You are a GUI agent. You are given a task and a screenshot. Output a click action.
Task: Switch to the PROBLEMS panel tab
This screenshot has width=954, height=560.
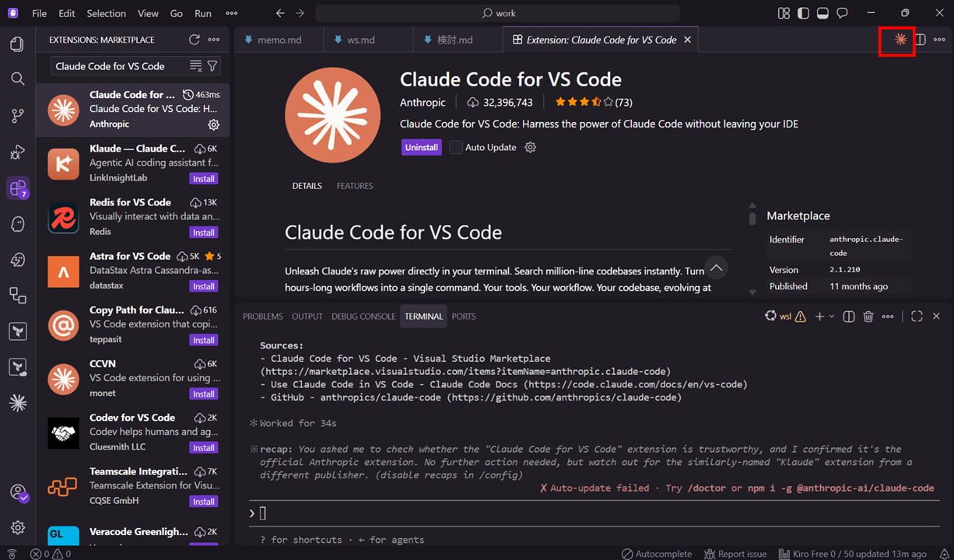point(263,317)
